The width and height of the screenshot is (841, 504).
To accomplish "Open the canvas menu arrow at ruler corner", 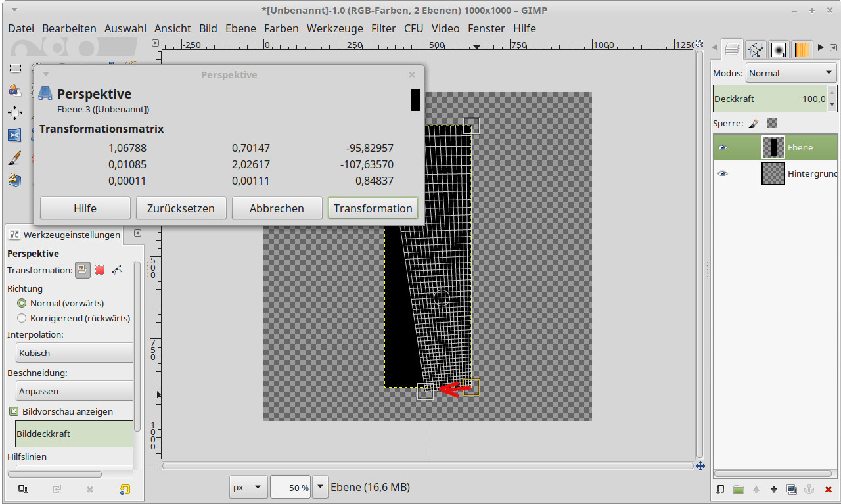I will [155, 43].
